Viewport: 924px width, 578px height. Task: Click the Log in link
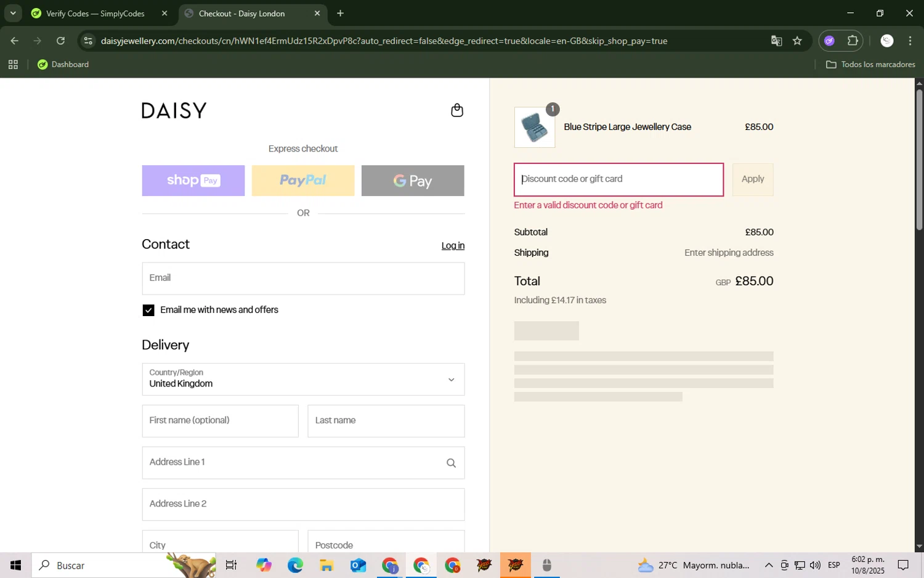(x=453, y=245)
